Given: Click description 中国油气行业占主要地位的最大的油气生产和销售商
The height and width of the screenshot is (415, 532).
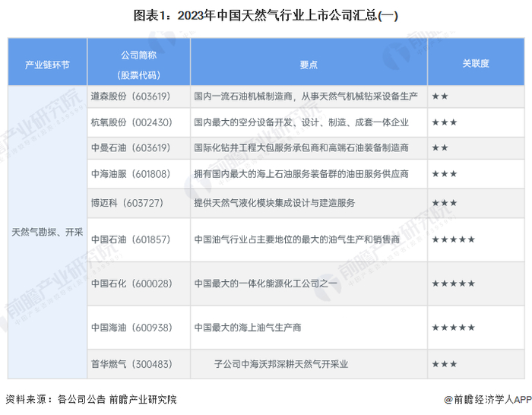Looking at the screenshot, I should 297,239.
